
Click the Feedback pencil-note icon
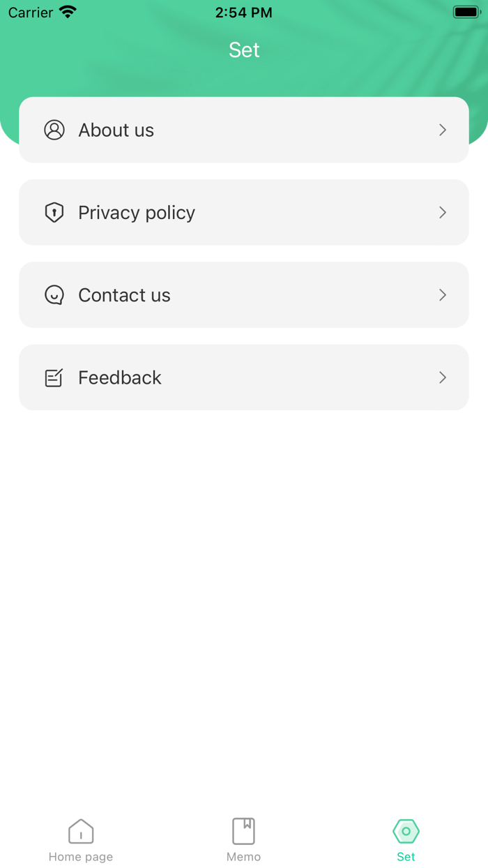pyautogui.click(x=54, y=377)
